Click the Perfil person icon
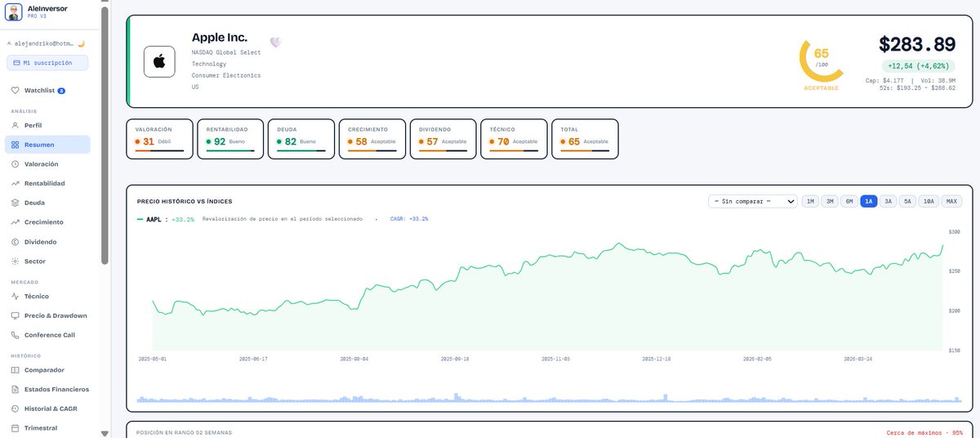 point(16,125)
